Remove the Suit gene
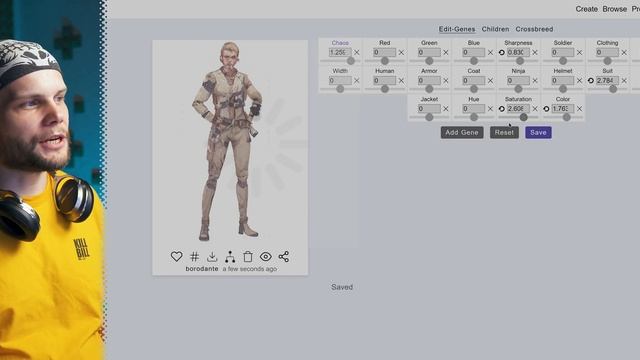This screenshot has height=360, width=640. (624, 80)
